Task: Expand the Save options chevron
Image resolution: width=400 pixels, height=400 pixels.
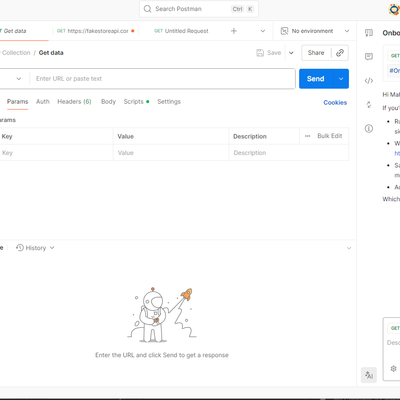Action: click(x=291, y=53)
